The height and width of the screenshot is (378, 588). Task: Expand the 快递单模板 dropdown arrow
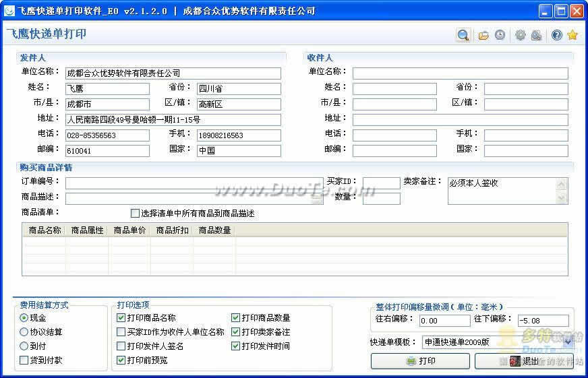tap(568, 342)
